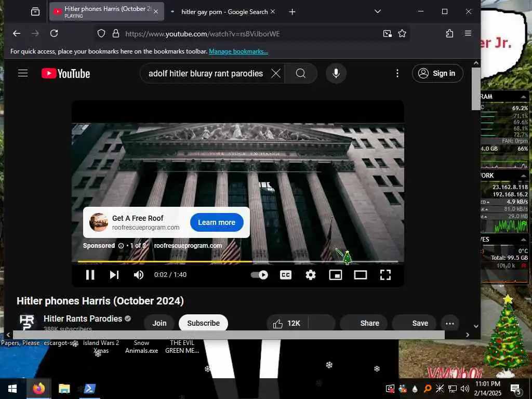Screen dimensions: 532x399
Task: Open video player settings gear
Action: (311, 275)
